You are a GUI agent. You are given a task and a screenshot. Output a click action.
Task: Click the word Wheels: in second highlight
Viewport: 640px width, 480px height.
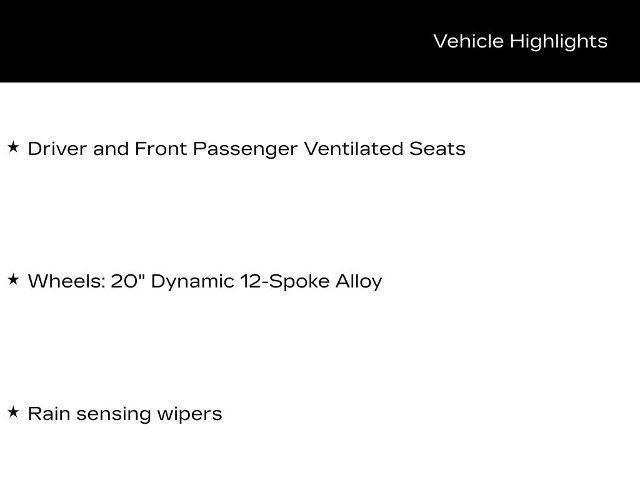pyautogui.click(x=67, y=281)
